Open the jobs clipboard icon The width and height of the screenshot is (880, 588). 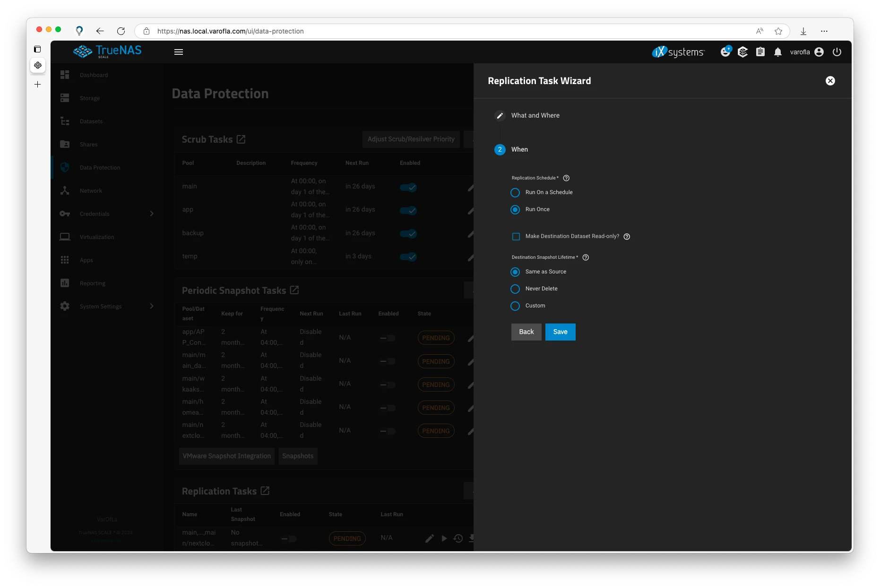[x=760, y=52]
